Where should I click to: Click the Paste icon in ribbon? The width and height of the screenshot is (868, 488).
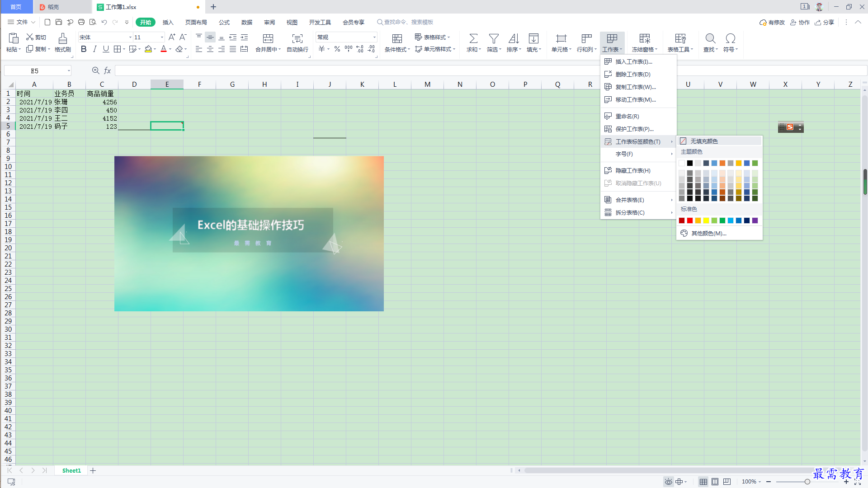14,38
